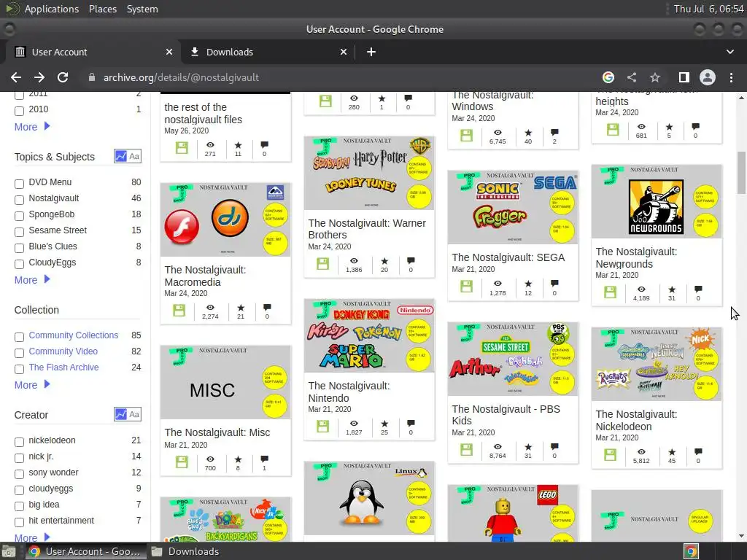Open the Linux penguin card thumbnail
This screenshot has width=747, height=560.
[369, 498]
